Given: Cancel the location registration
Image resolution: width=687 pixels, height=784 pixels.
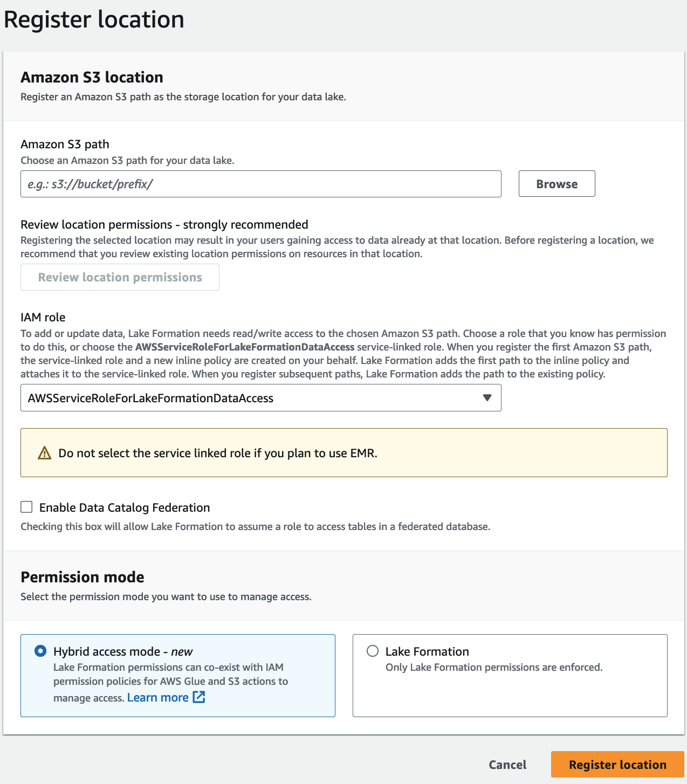Looking at the screenshot, I should pyautogui.click(x=507, y=764).
